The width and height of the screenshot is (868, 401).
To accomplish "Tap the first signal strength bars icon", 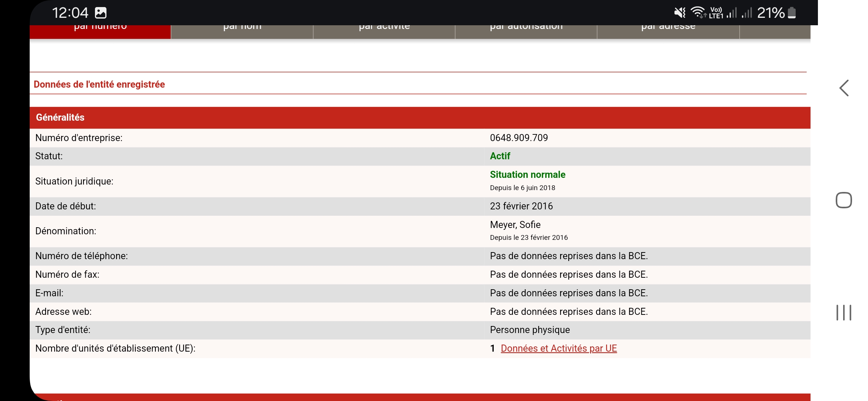I will click(x=732, y=13).
